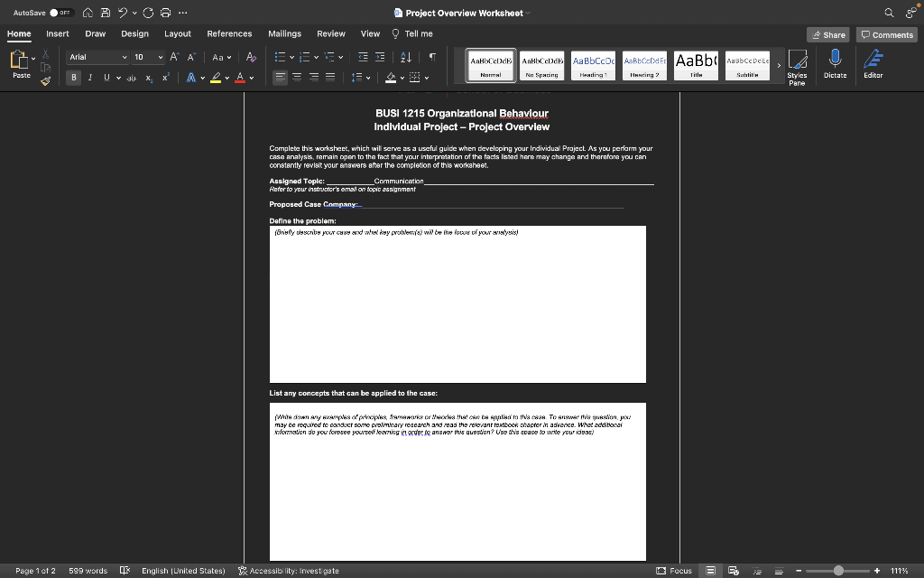
Task: Click the Focus mode button
Action: click(x=674, y=571)
